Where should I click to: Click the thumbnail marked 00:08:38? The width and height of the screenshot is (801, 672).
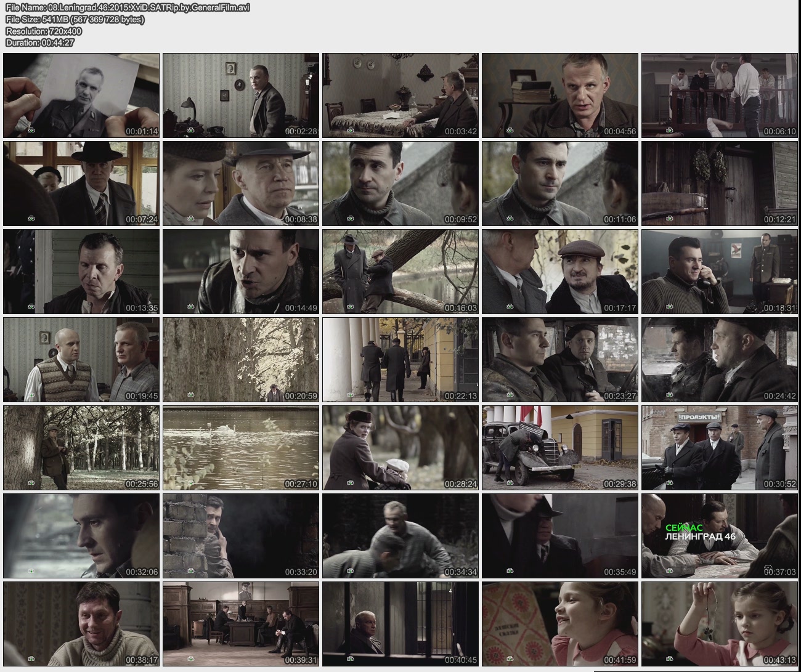coord(240,184)
